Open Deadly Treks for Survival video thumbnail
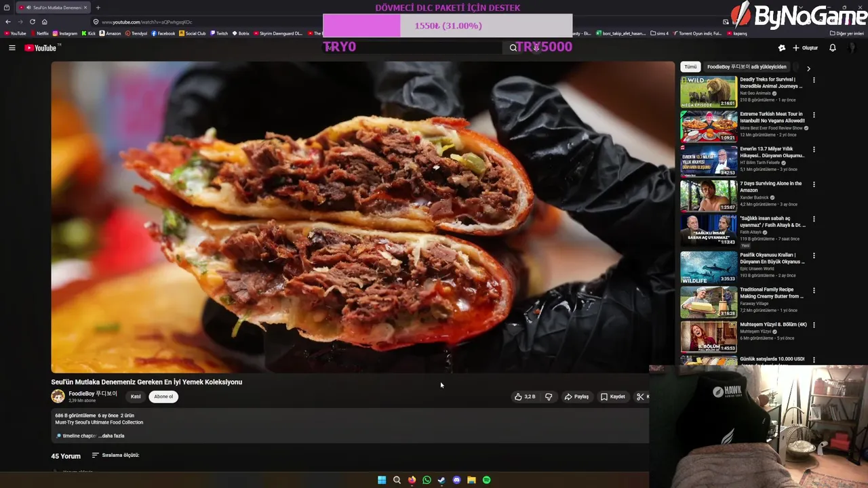 click(709, 91)
